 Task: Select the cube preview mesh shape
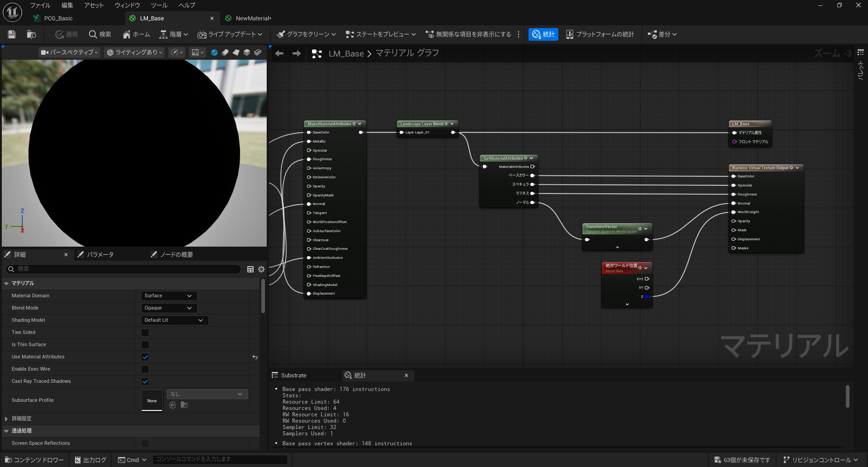(x=246, y=52)
